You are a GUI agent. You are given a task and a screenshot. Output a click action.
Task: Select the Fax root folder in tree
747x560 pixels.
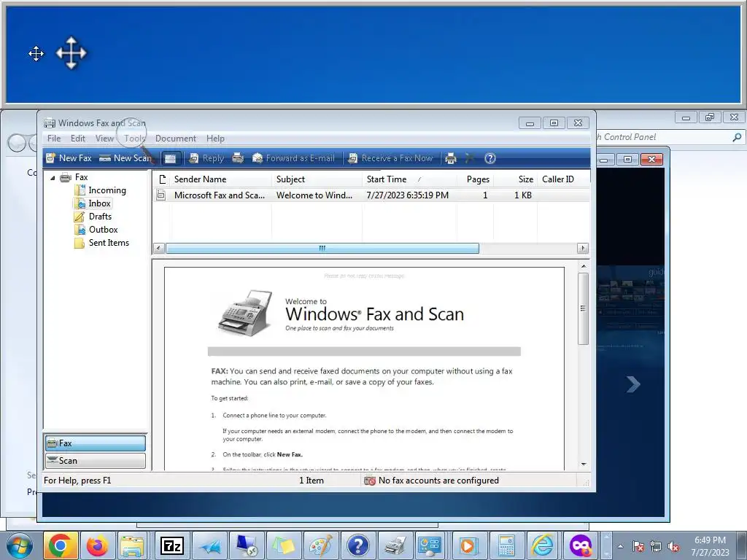(x=82, y=177)
